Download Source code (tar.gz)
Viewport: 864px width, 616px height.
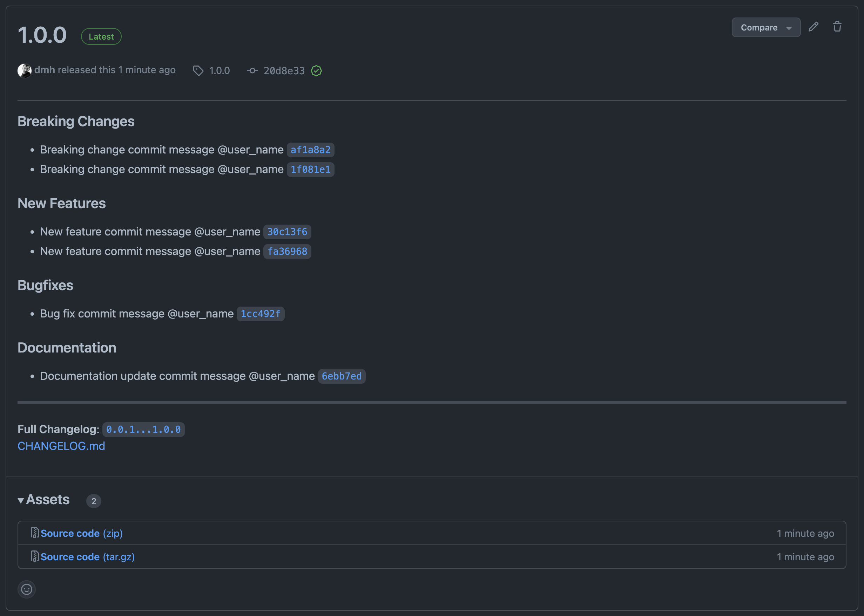[x=88, y=556]
